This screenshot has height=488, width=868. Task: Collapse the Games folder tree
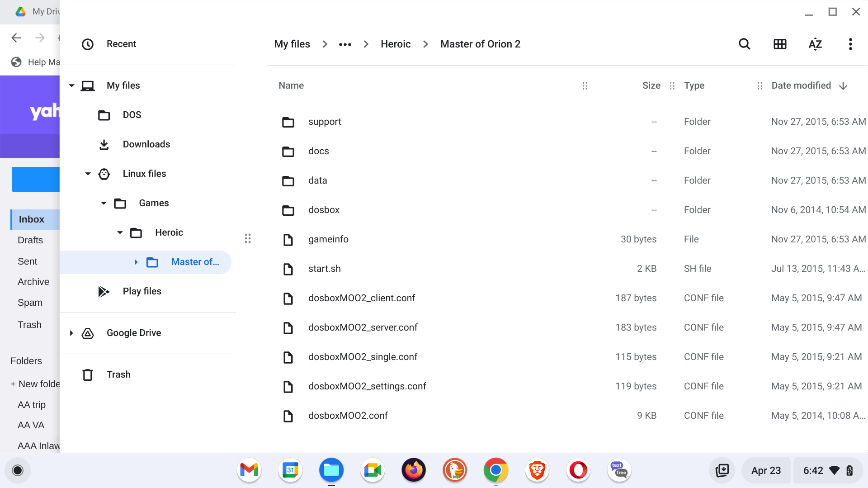tap(104, 203)
